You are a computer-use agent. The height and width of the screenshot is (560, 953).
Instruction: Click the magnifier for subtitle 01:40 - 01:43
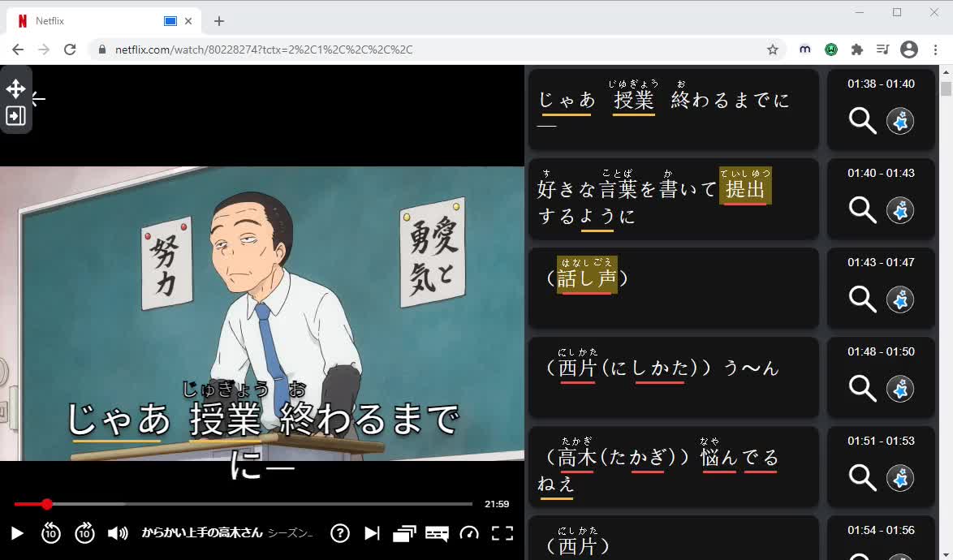tap(862, 210)
